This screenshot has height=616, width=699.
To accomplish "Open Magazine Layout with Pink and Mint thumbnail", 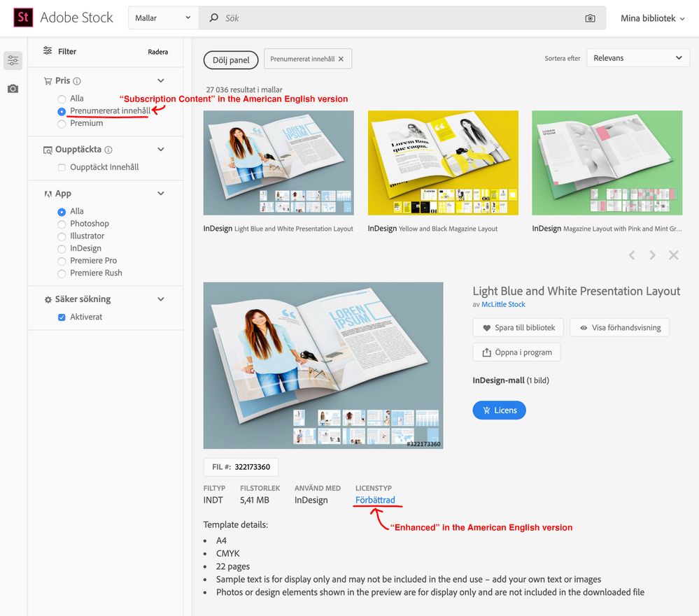I will (x=607, y=163).
